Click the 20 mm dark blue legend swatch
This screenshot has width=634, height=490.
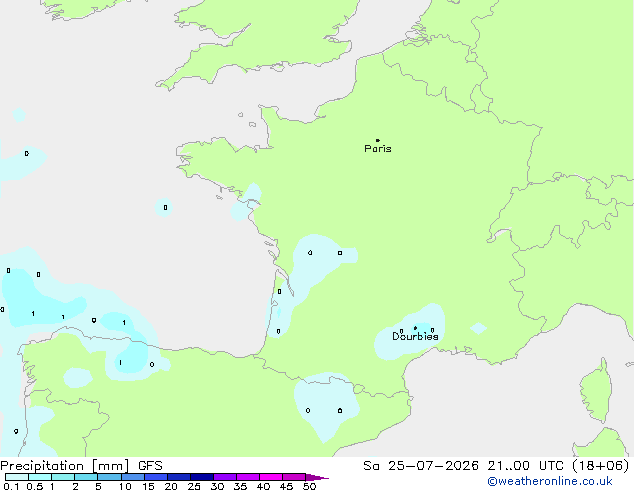[x=179, y=477]
